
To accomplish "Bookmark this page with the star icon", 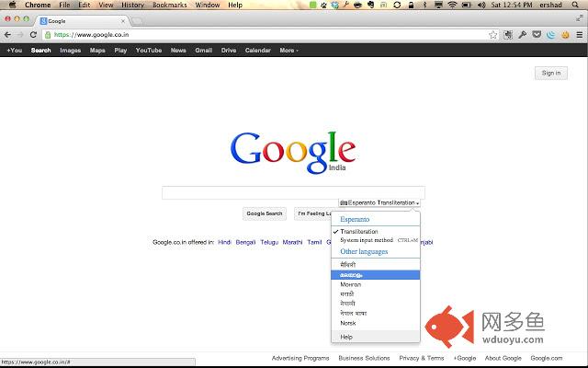I will tap(492, 35).
